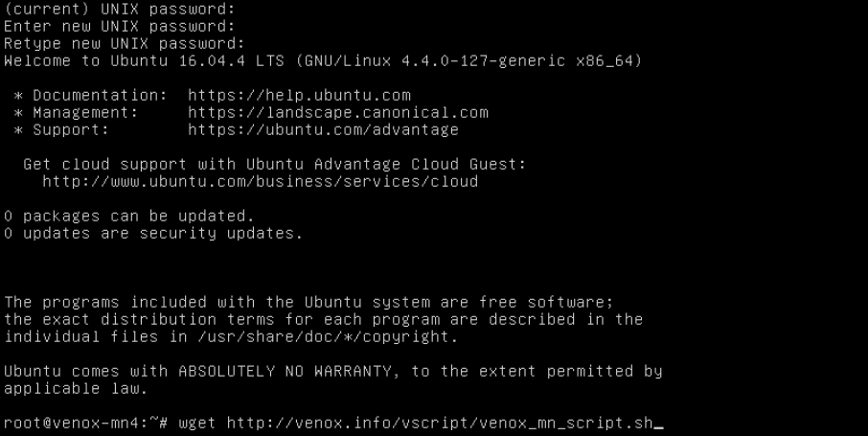Click the blinking cursor after the command
Viewport: 868px width, 436px height.
point(657,423)
